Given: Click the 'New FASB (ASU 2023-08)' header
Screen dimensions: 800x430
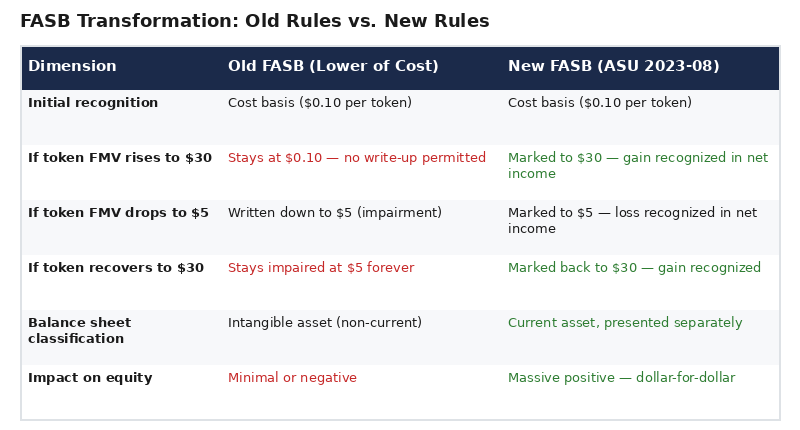Looking at the screenshot, I should coord(613,67).
